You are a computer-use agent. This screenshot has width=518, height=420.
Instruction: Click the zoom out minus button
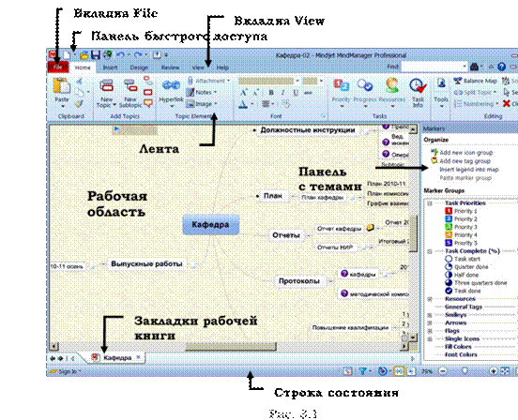click(443, 371)
